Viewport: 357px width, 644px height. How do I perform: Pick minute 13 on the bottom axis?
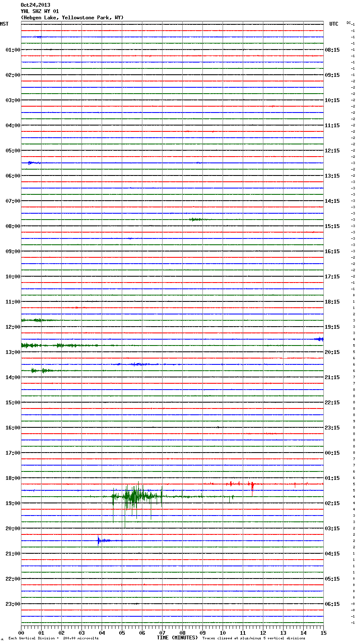283,633
